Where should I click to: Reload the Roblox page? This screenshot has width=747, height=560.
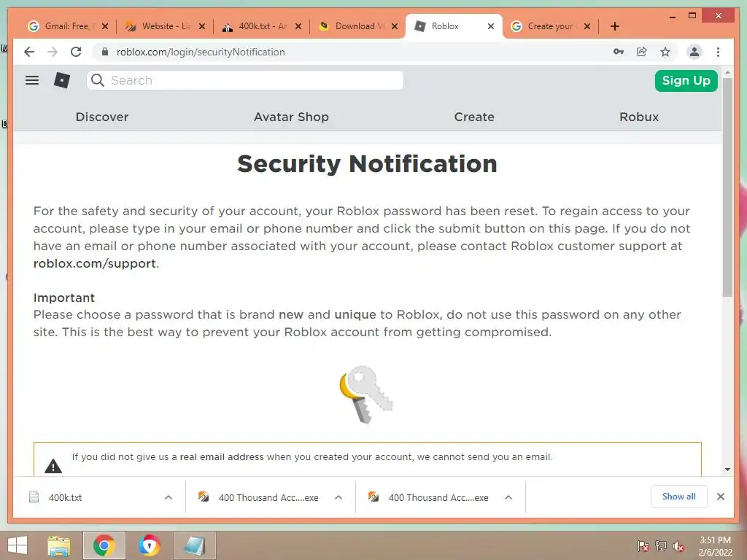click(76, 52)
